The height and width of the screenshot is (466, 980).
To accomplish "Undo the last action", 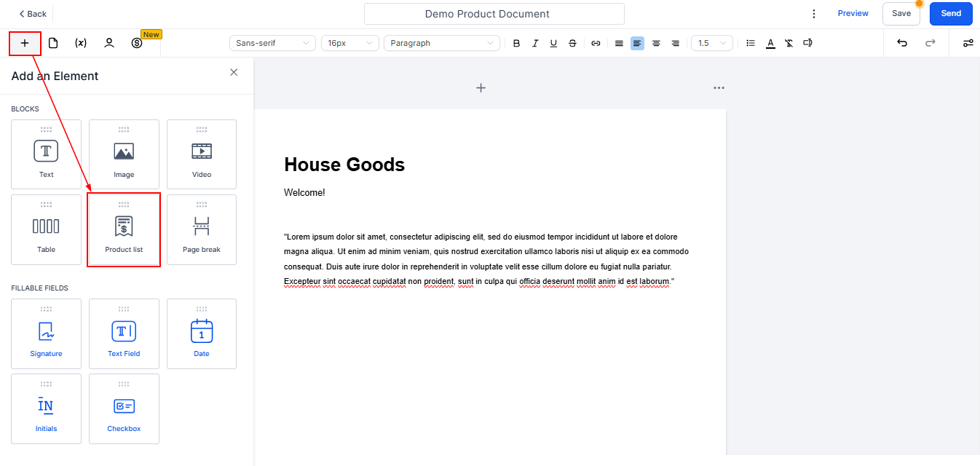I will pos(902,43).
